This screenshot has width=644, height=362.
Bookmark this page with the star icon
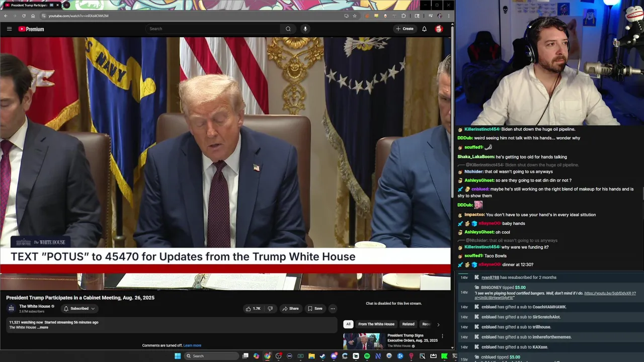click(355, 16)
